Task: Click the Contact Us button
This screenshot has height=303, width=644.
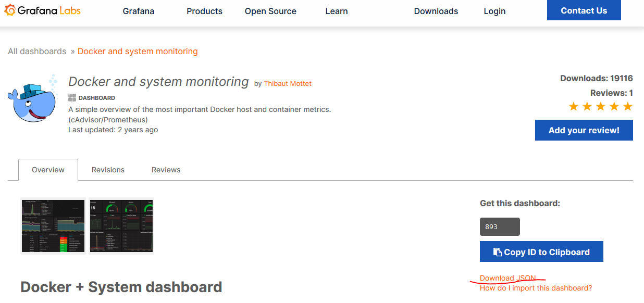Action: (584, 10)
